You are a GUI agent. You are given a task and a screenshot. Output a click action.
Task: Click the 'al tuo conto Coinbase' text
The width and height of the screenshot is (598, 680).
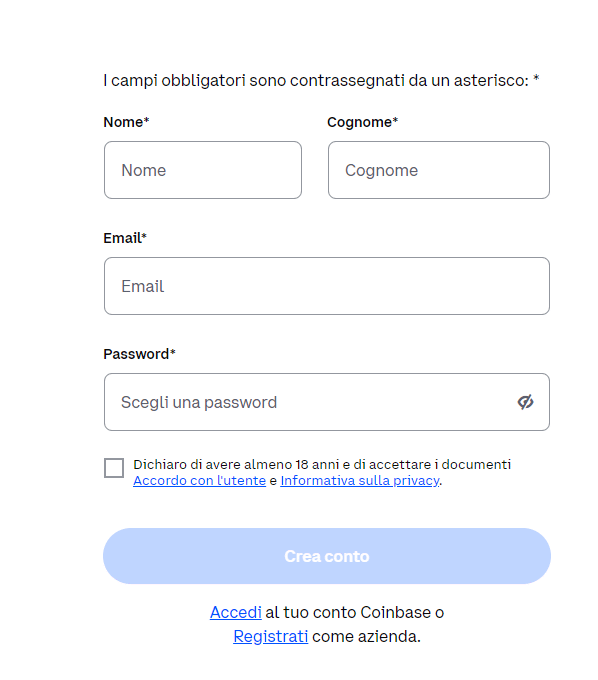348,612
